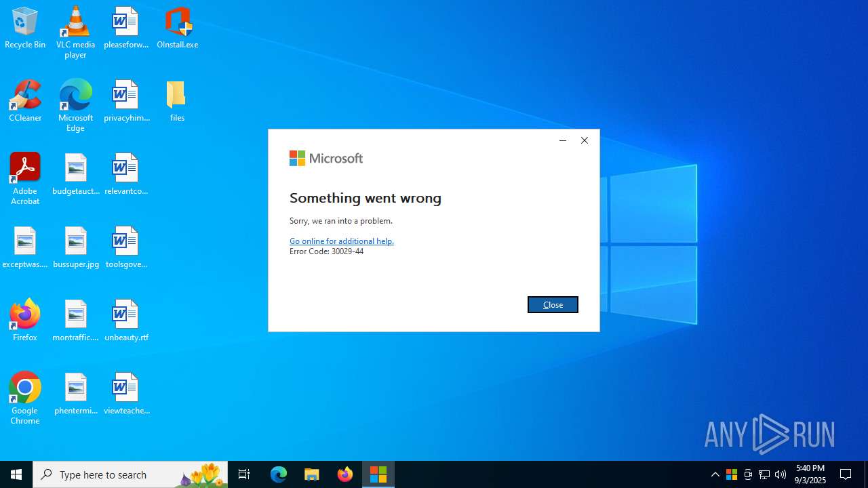Open the network status tray icon
Screen dimensions: 868x488
(x=764, y=474)
